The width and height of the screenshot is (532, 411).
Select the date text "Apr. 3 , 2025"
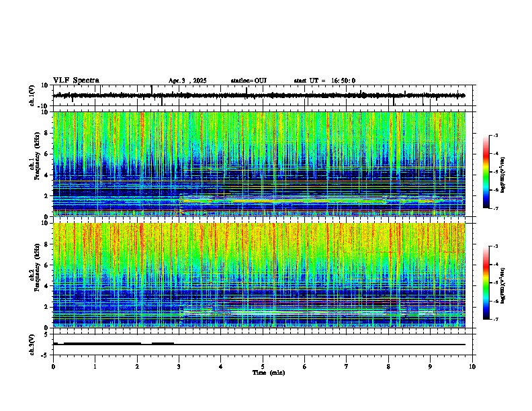(187, 81)
